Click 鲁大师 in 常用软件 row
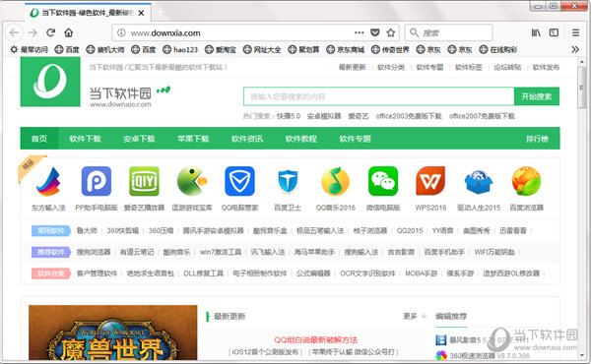Viewport: 591px width, 364px height. [x=87, y=230]
